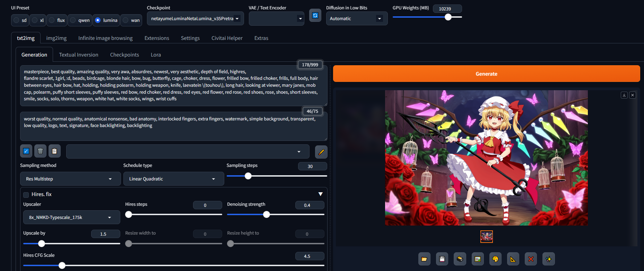Open the Sampling method dropdown
This screenshot has height=271, width=644.
(70, 179)
